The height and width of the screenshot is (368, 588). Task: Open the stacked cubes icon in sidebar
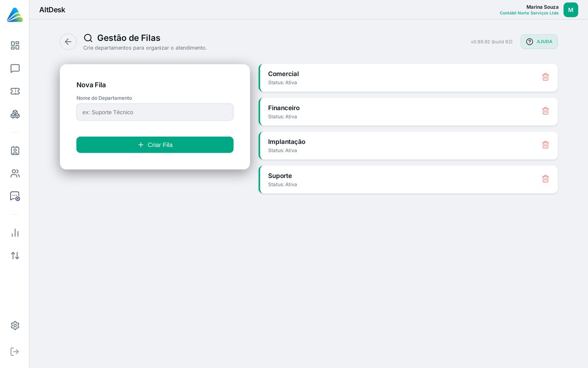(15, 114)
